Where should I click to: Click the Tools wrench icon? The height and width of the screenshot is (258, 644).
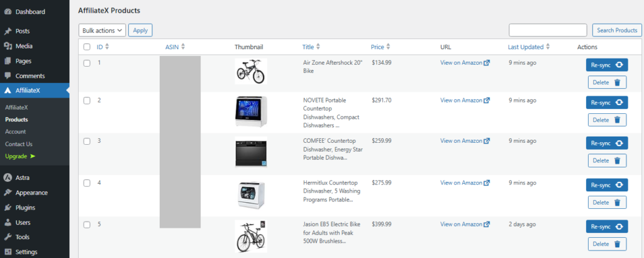pyautogui.click(x=8, y=237)
